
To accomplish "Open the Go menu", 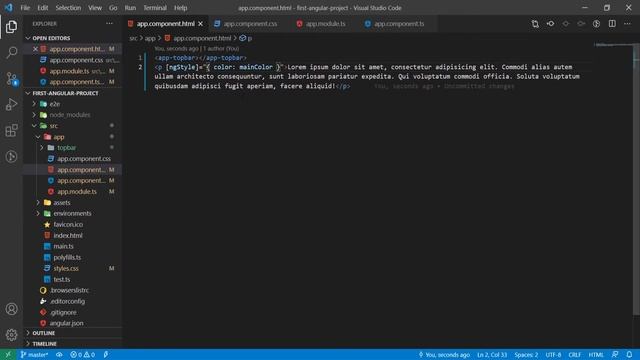I will 113,8.
